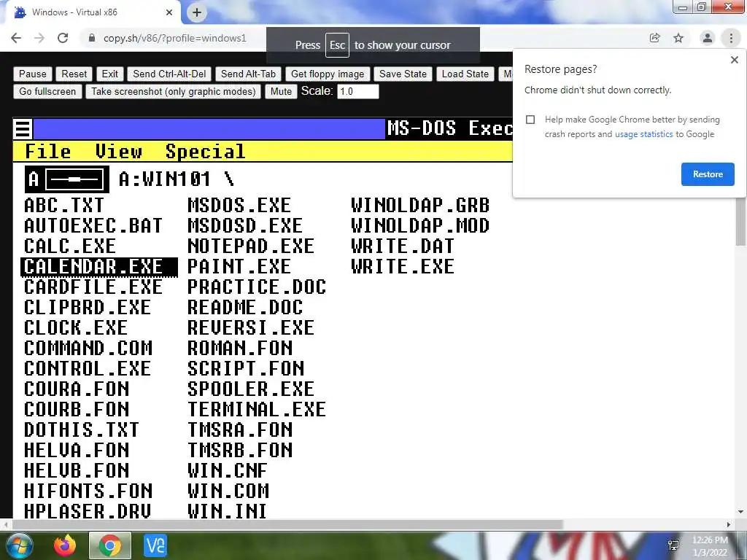Click the Reset button
The image size is (747, 560).
point(74,74)
